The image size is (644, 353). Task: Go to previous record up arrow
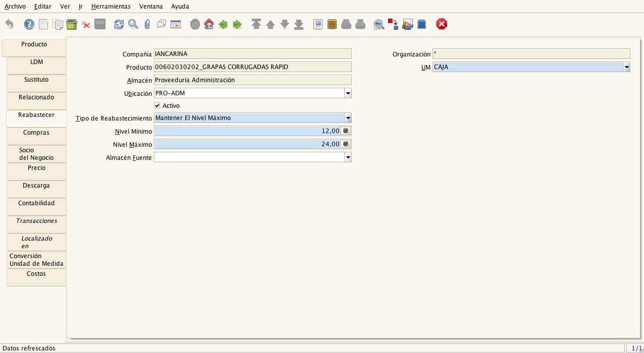click(271, 24)
